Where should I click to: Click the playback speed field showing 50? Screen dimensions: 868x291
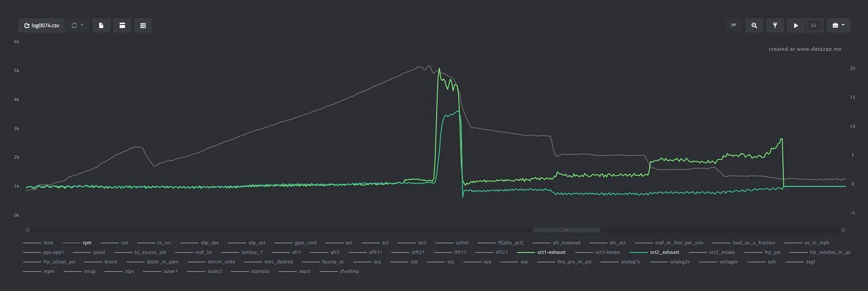point(814,26)
